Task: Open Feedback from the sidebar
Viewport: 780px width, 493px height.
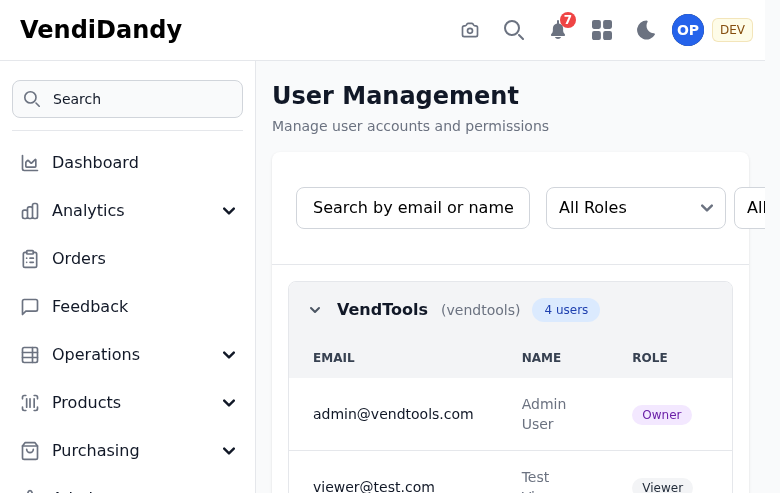Action: coord(90,306)
